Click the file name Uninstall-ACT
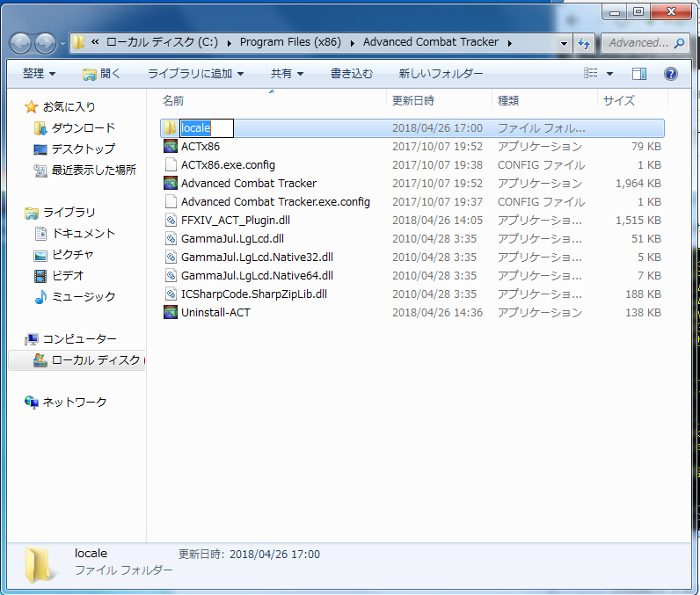 coord(215,313)
